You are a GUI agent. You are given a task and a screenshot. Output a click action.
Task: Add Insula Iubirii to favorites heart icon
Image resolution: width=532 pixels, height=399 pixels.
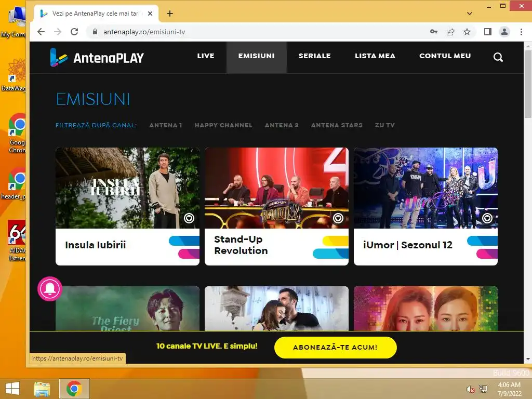[189, 218]
